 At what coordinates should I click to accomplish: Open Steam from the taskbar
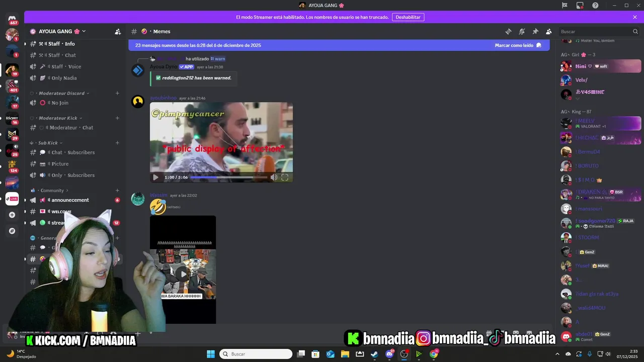(374, 354)
